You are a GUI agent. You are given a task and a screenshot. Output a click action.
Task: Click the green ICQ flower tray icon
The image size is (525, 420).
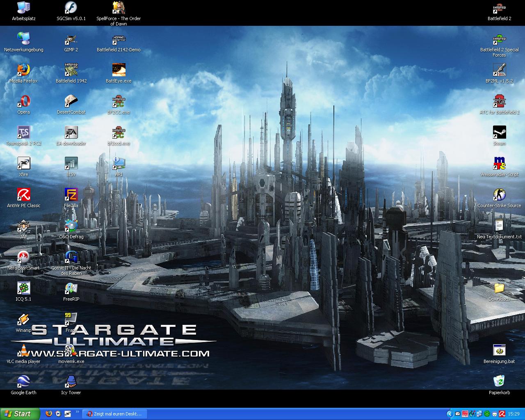[487, 414]
